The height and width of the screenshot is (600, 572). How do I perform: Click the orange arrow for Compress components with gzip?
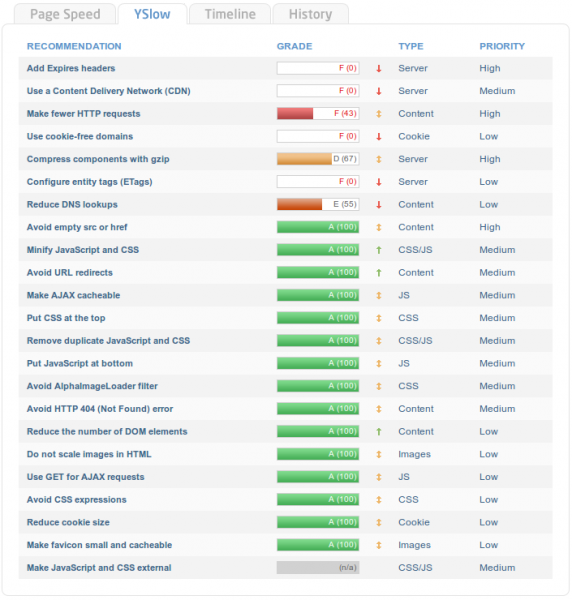click(378, 159)
